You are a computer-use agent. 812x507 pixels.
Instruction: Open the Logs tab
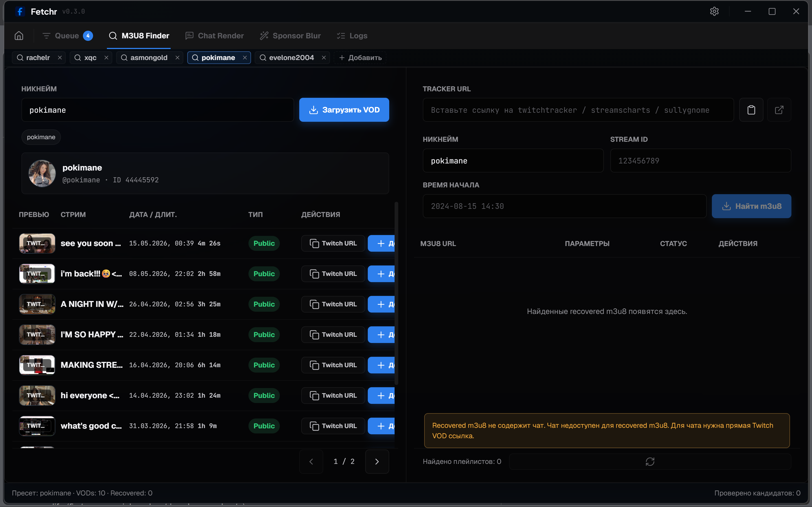(352, 36)
